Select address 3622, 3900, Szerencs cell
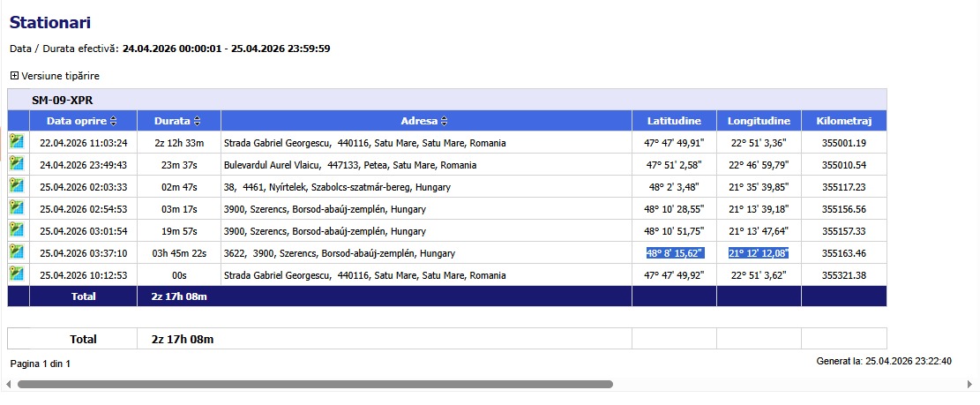 (x=426, y=253)
